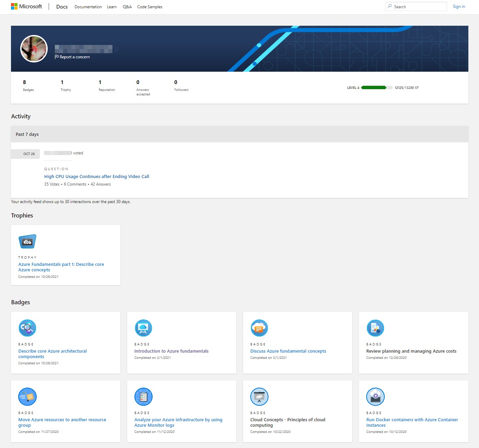Open the Docs home link
The width and height of the screenshot is (479, 448).
(x=62, y=7)
